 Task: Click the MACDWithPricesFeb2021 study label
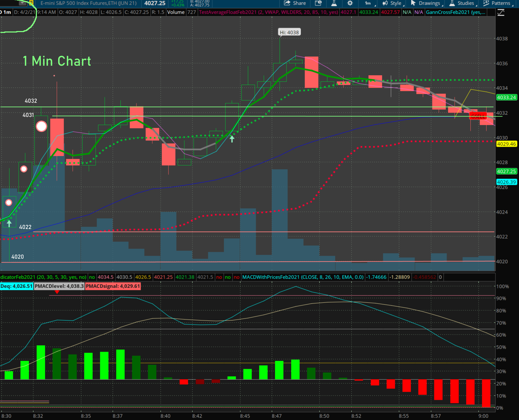click(x=303, y=277)
